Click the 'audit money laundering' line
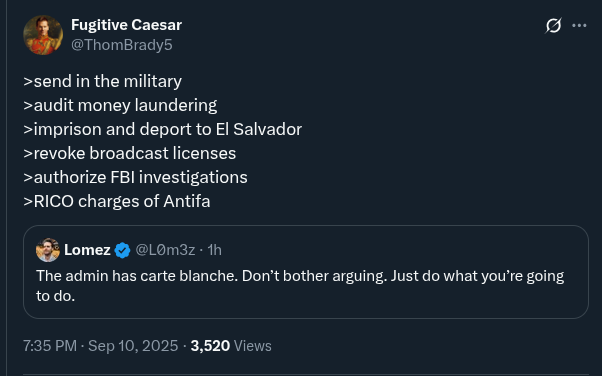This screenshot has height=376, width=602. click(120, 105)
